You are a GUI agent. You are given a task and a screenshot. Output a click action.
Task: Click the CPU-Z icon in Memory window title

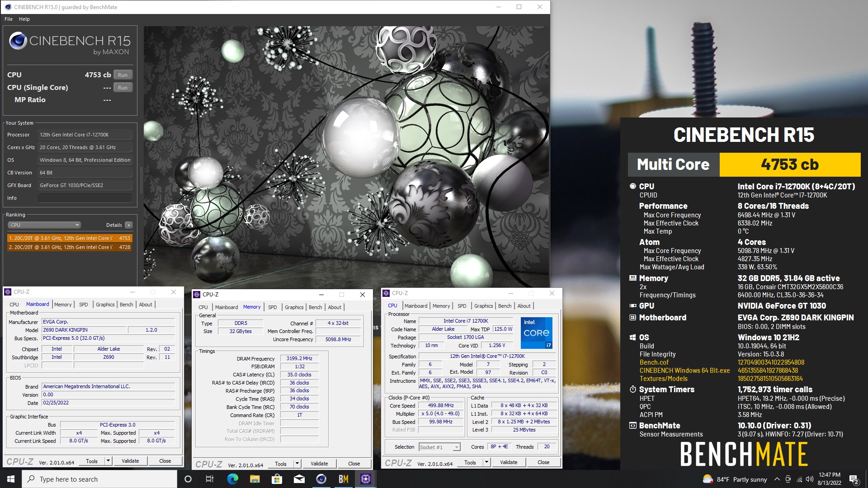(x=197, y=295)
